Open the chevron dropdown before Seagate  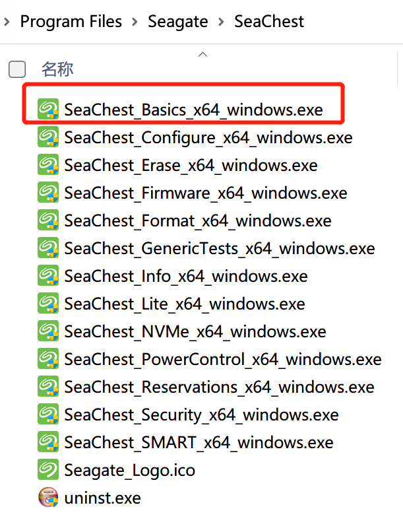click(x=135, y=22)
